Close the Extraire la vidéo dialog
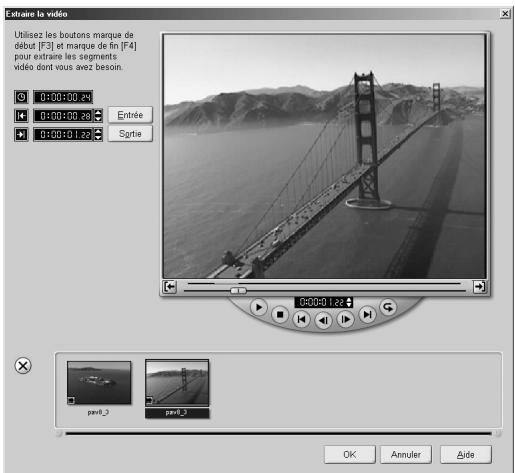 point(505,14)
